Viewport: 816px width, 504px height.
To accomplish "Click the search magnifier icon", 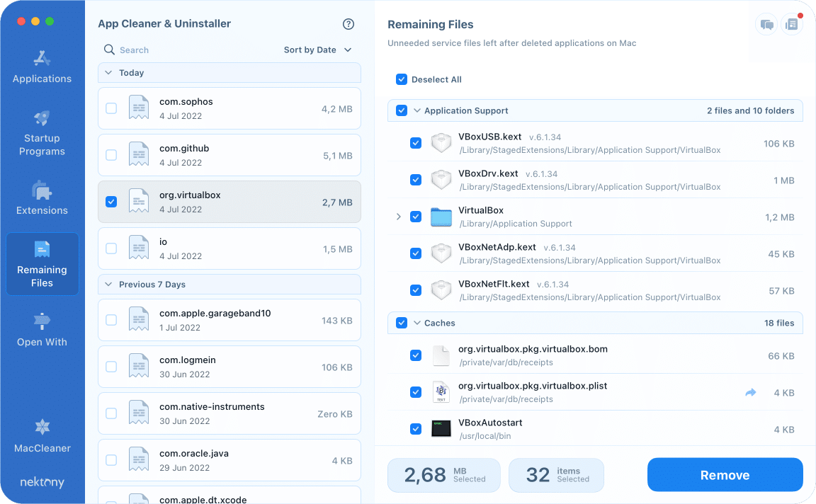I will tap(109, 50).
